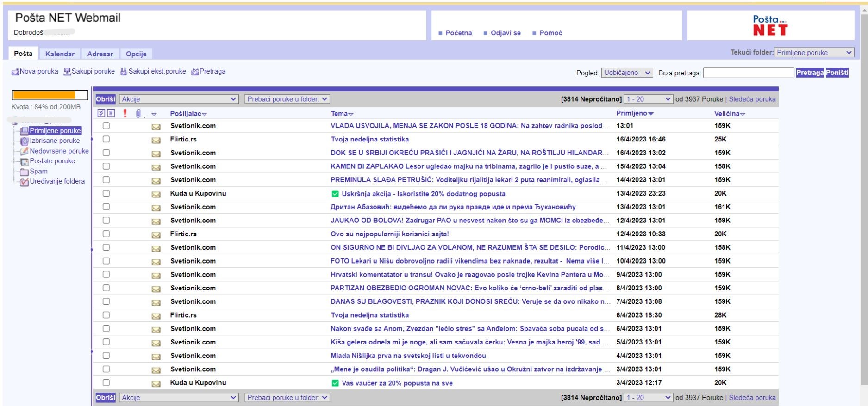The image size is (868, 406).
Task: Tick checkbox for DANAS SU BLAGOVESTI message
Action: pyautogui.click(x=106, y=301)
